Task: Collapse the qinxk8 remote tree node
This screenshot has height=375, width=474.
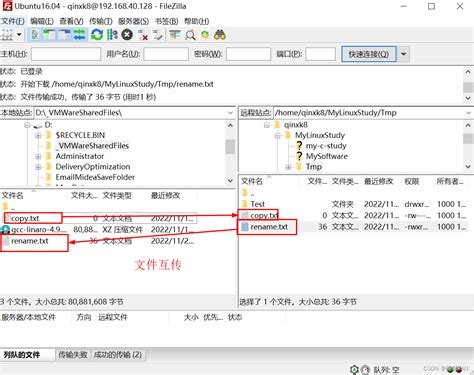Action: 266,125
